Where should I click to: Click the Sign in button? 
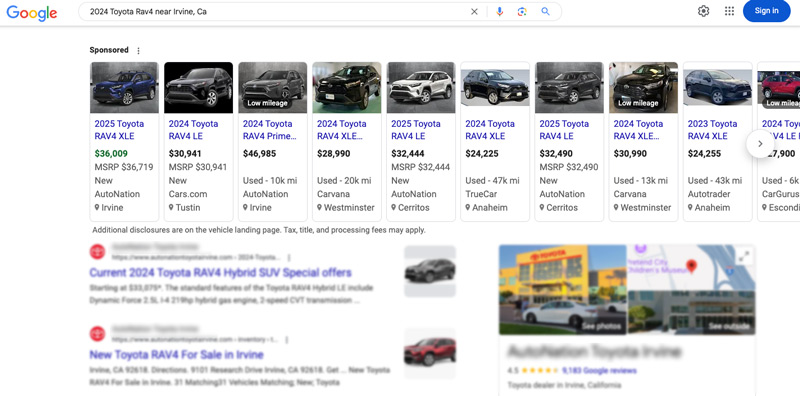coord(766,11)
